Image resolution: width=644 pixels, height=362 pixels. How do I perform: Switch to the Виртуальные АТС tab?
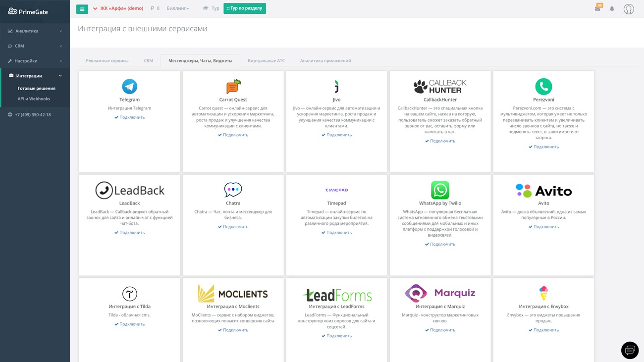click(266, 61)
